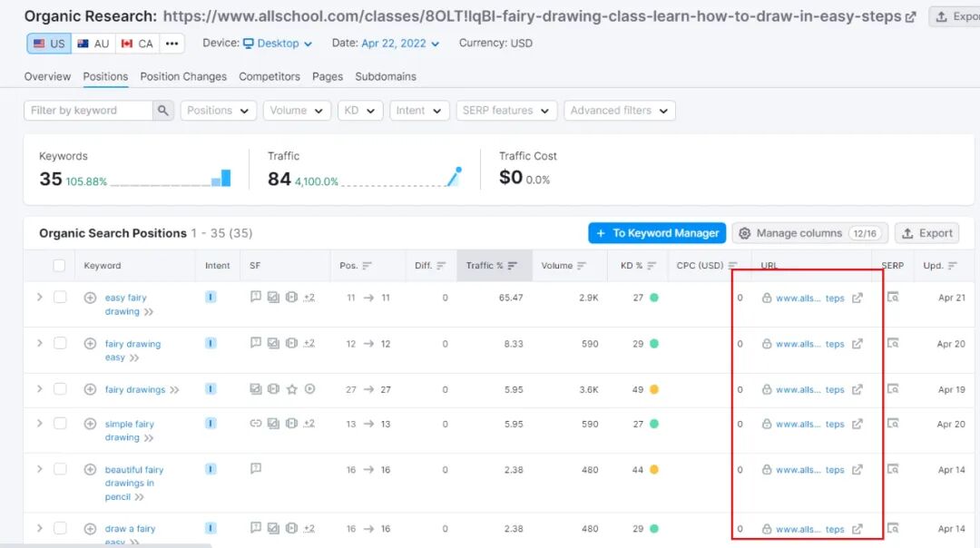The width and height of the screenshot is (980, 548).
Task: Select checkbox for 'beautiful fairy drawings in pencil'
Action: coord(60,470)
